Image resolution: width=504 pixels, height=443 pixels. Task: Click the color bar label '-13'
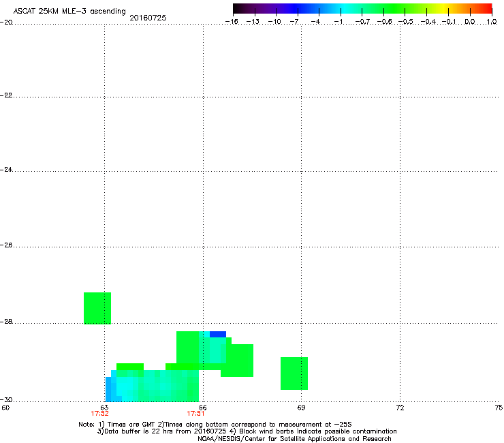click(253, 22)
